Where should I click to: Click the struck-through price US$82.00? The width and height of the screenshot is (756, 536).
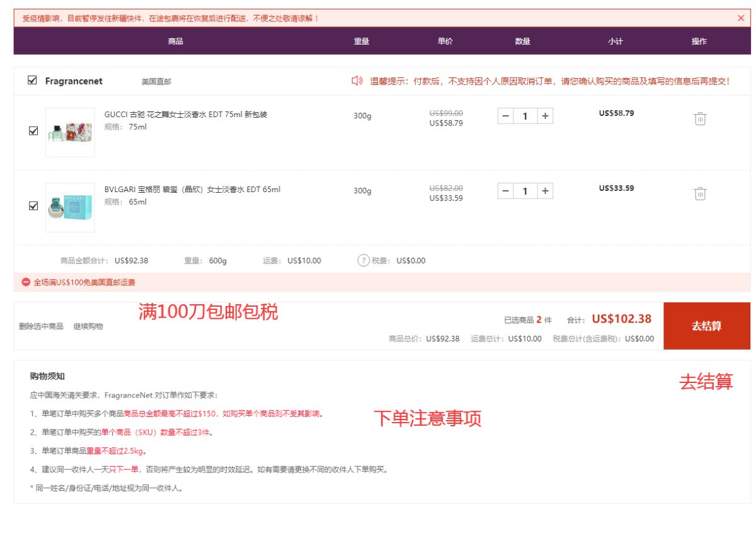point(446,188)
